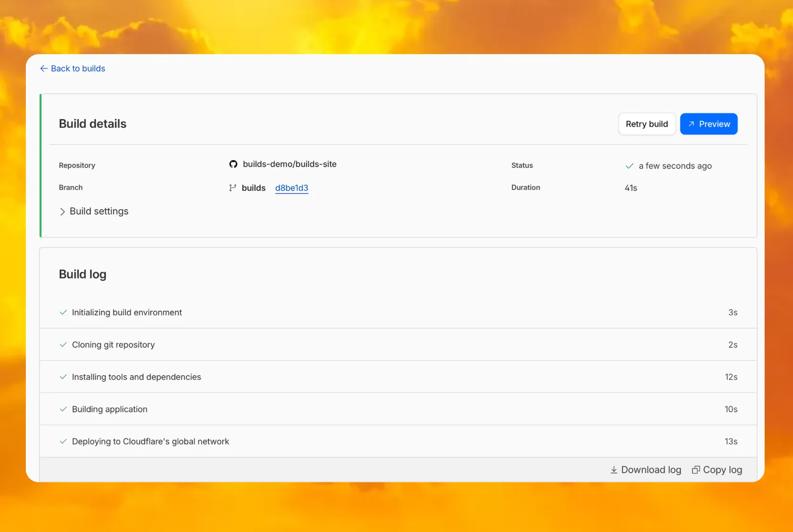Click the Retry build button
The width and height of the screenshot is (793, 532).
(646, 124)
